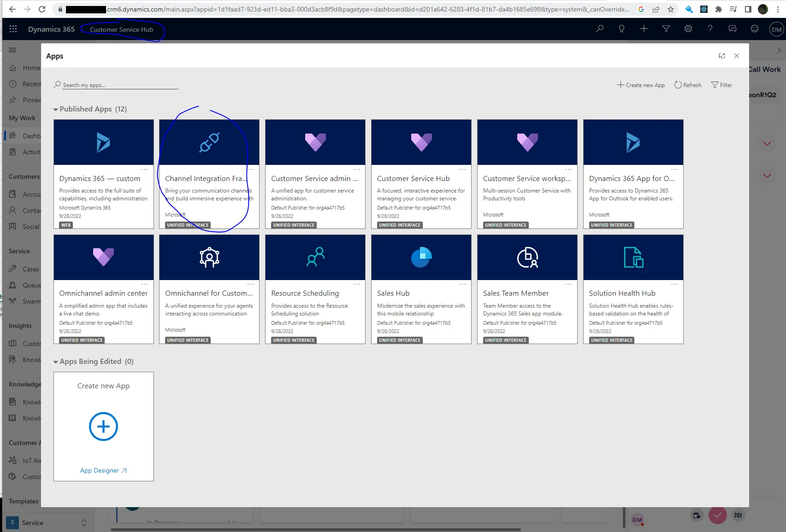Open the Dynamics 365 app launcher waffle
This screenshot has width=786, height=532.
tap(13, 29)
